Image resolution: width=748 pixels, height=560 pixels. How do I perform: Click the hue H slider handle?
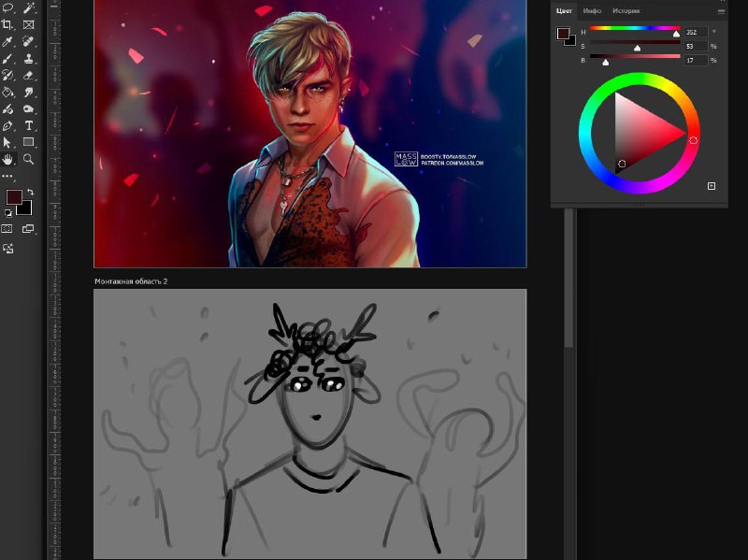pyautogui.click(x=677, y=35)
